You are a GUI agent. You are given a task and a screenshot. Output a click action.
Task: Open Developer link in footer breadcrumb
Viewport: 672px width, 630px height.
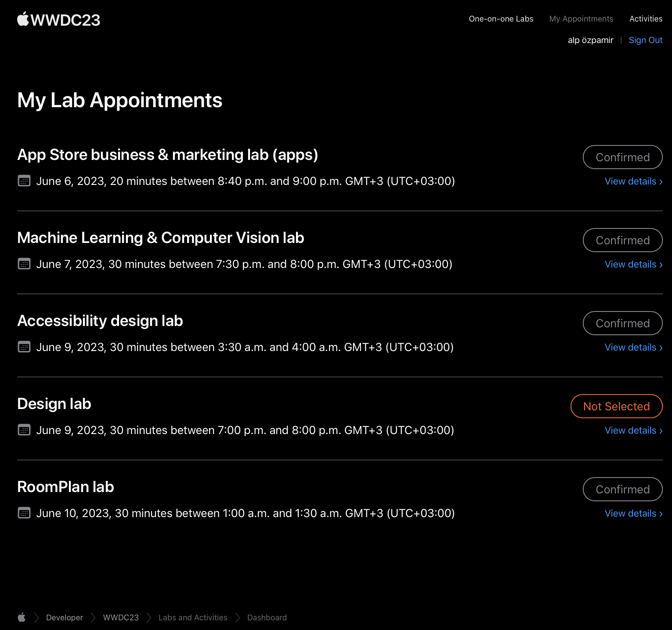(x=65, y=618)
